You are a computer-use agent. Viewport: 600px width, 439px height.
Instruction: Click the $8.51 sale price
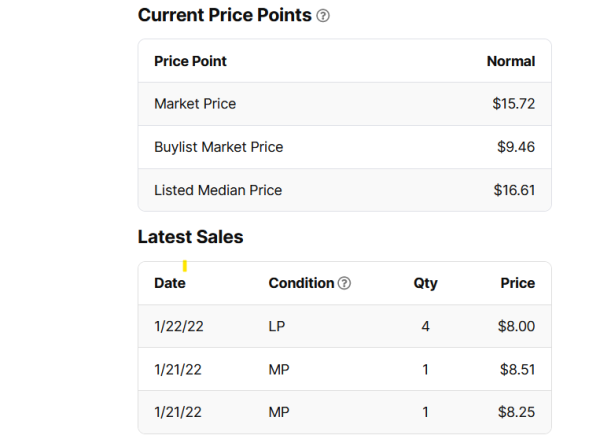pos(517,369)
